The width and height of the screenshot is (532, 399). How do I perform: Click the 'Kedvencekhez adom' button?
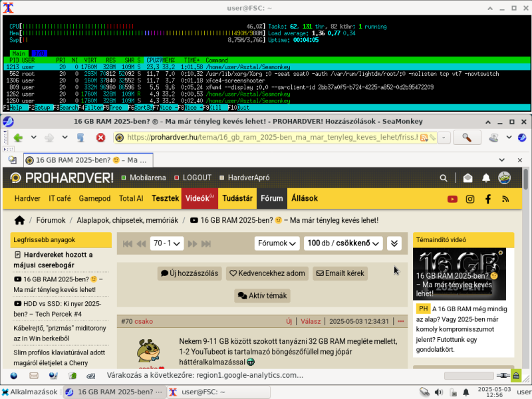[x=267, y=273]
